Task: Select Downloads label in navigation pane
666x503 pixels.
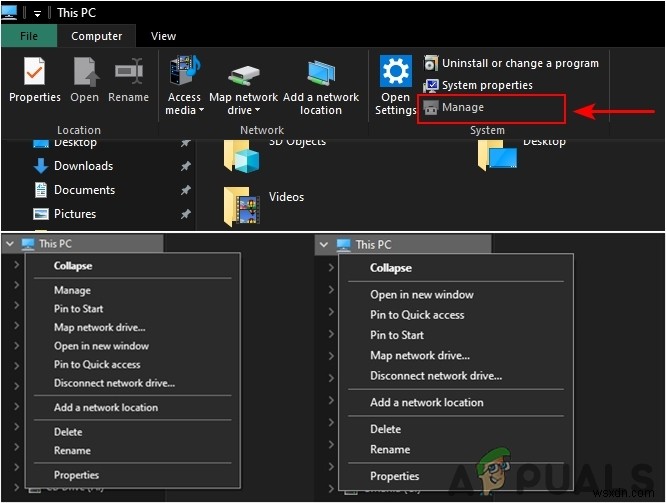Action: pos(84,166)
